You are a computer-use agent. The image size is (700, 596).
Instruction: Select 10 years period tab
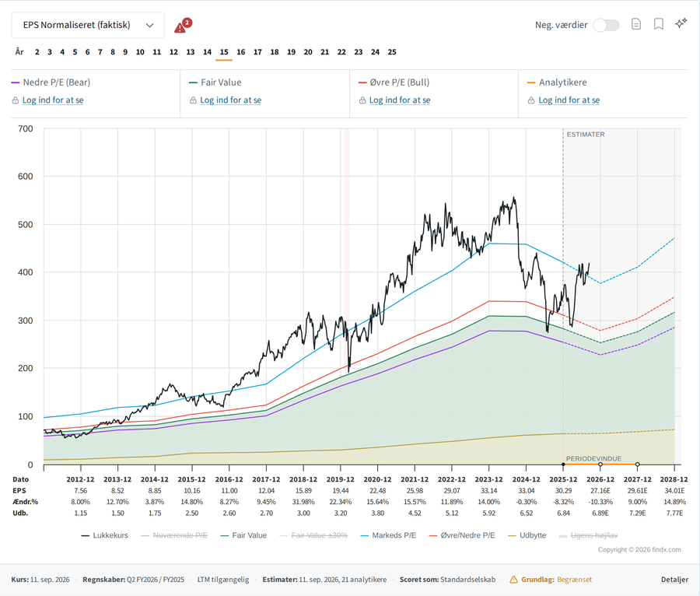[140, 52]
